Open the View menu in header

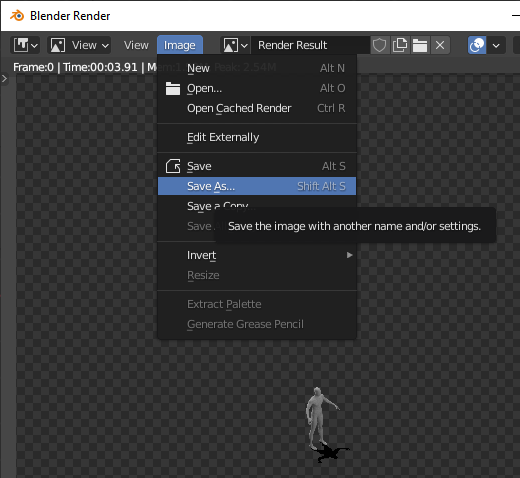click(x=136, y=45)
